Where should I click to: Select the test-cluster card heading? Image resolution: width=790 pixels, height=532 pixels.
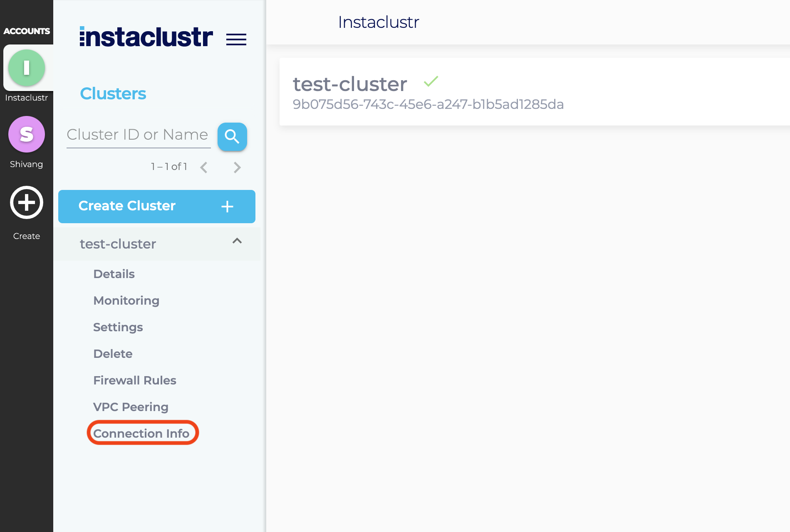[349, 84]
